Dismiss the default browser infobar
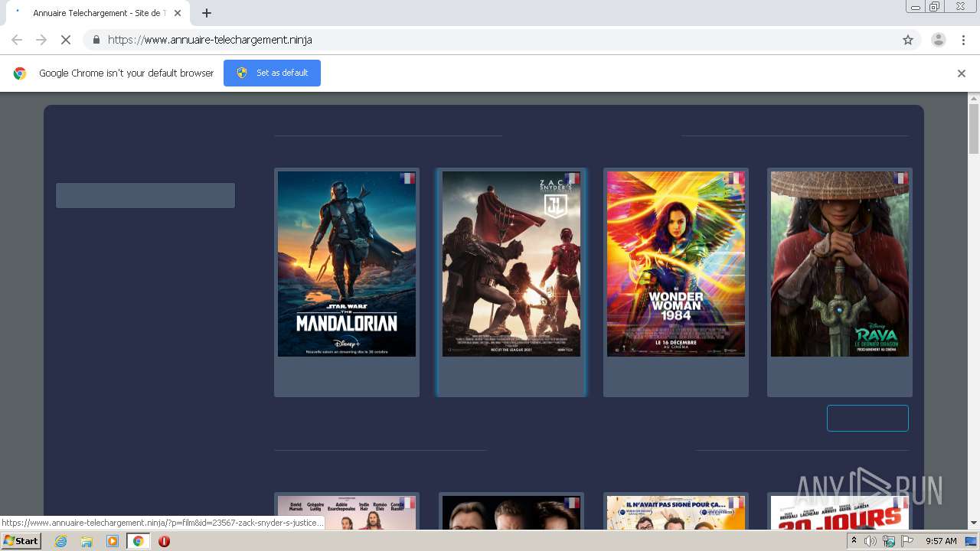 962,73
